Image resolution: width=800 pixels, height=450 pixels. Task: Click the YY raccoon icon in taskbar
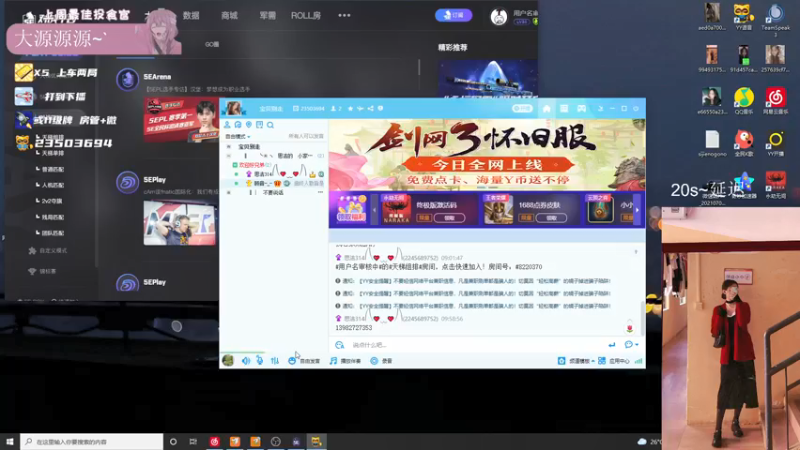tap(316, 441)
